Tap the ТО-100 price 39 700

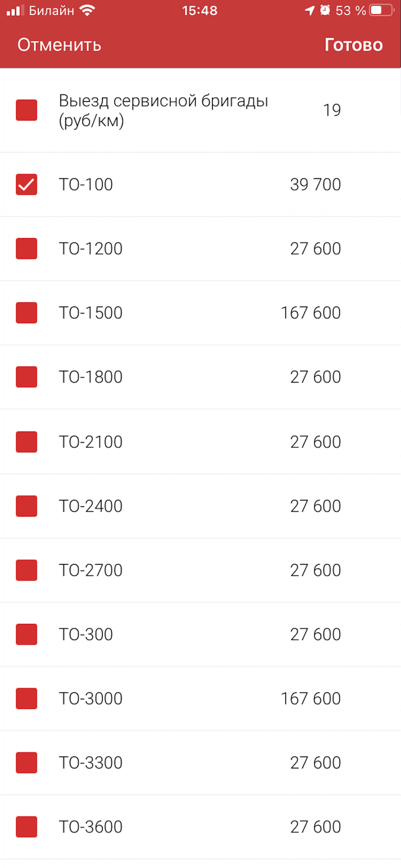pos(315,185)
